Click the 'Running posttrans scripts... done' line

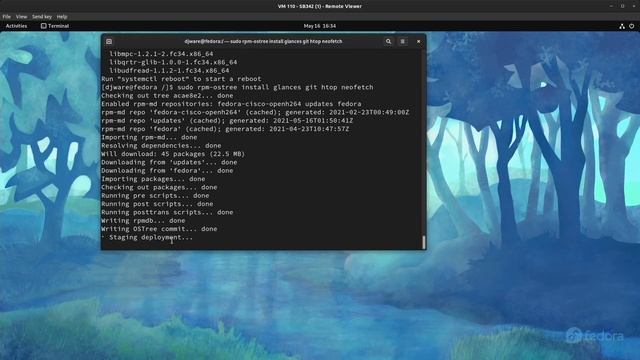point(167,212)
